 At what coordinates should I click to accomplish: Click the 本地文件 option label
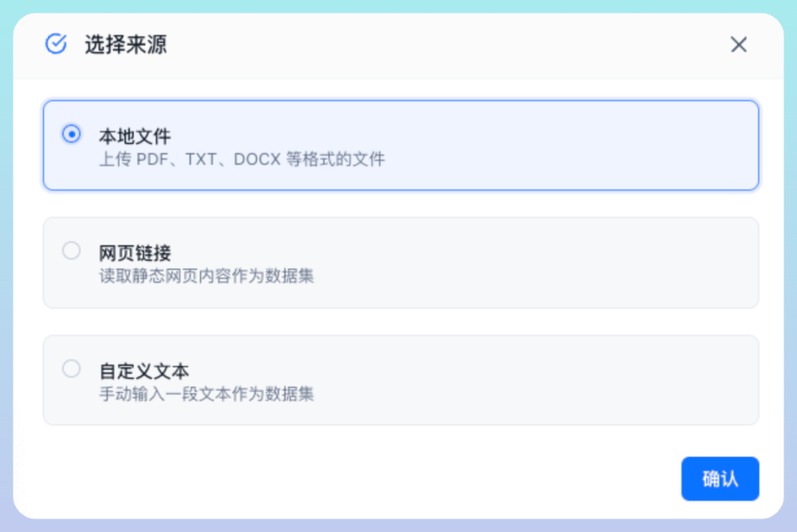click(x=135, y=136)
